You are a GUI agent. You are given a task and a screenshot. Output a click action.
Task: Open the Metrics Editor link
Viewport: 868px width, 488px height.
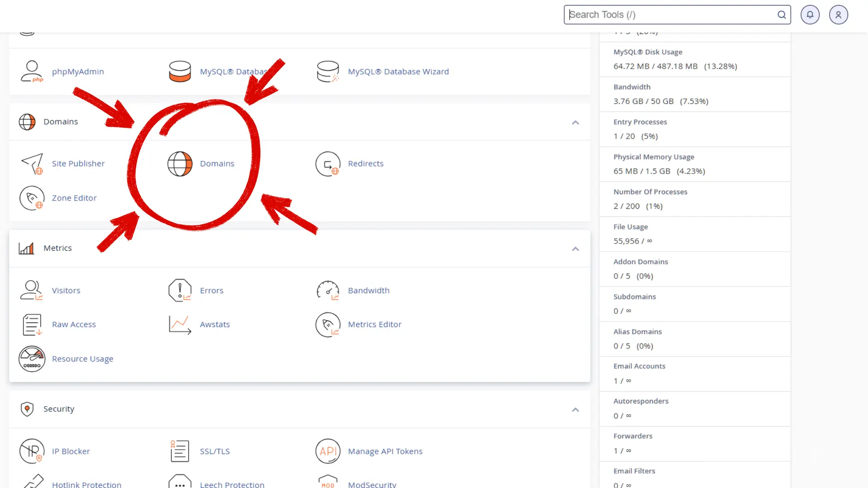click(x=375, y=324)
